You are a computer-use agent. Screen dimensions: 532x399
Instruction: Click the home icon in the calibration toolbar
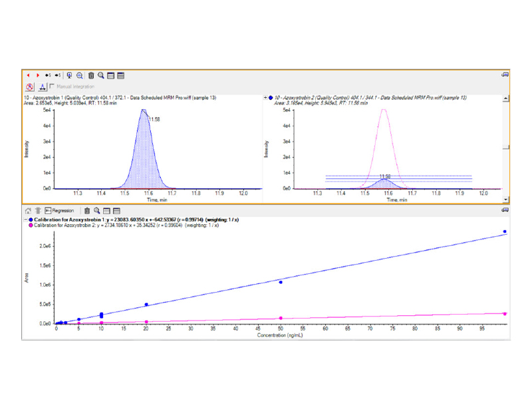29,210
